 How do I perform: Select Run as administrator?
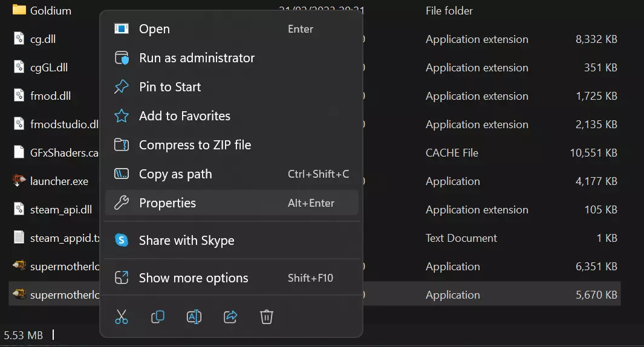click(197, 58)
